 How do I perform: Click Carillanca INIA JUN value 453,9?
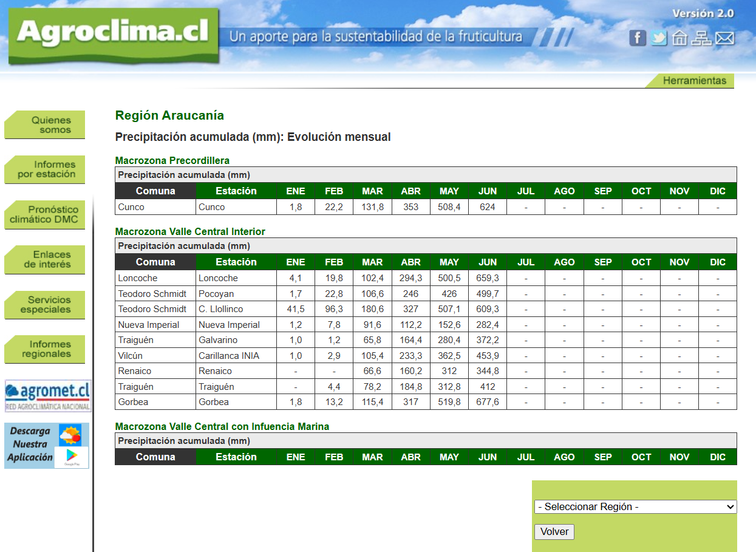[488, 356]
